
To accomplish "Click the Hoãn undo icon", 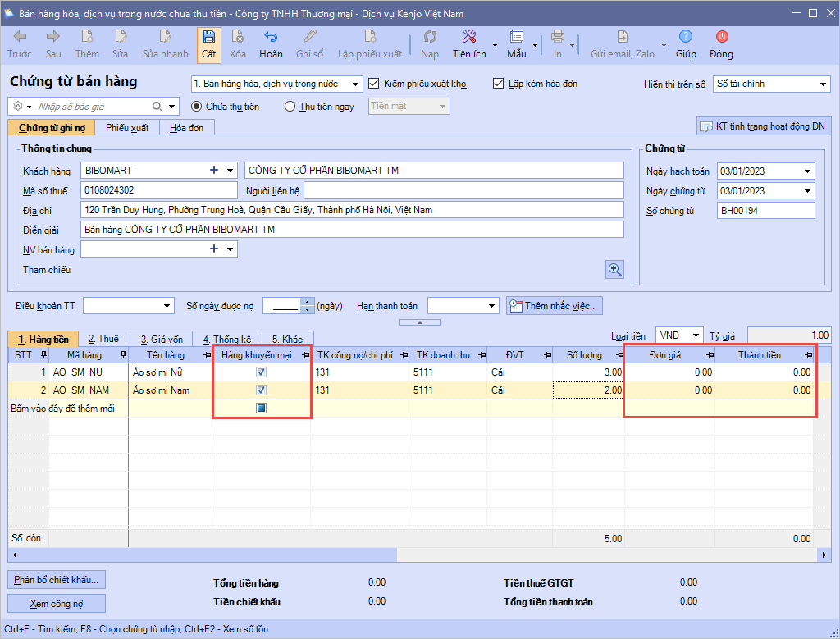I will pos(271,44).
